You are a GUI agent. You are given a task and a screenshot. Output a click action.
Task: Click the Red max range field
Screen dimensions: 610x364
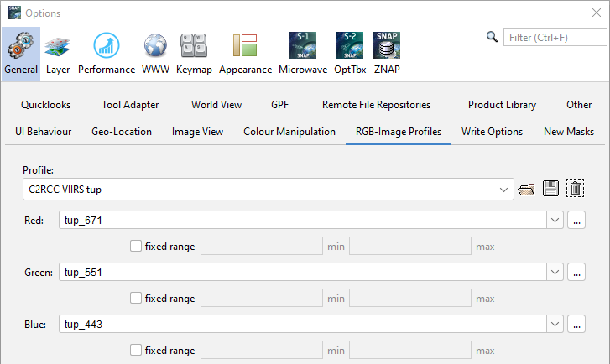coord(410,246)
